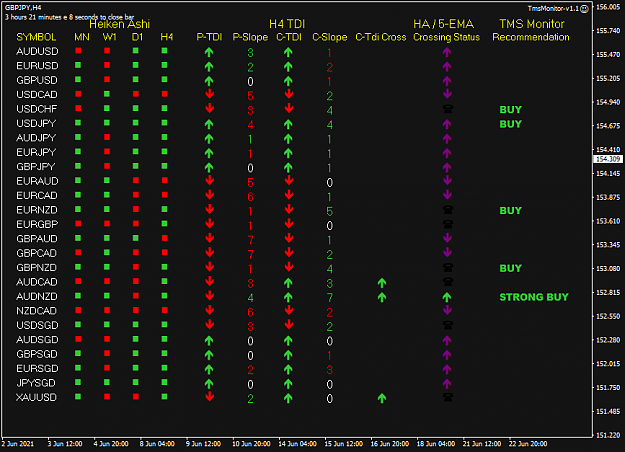Click the SYMBOL column header
Viewport: 625px width, 452px height.
point(36,37)
